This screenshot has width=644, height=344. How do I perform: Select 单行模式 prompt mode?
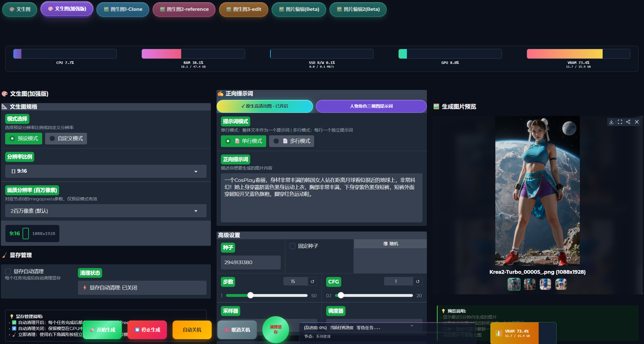pos(243,141)
